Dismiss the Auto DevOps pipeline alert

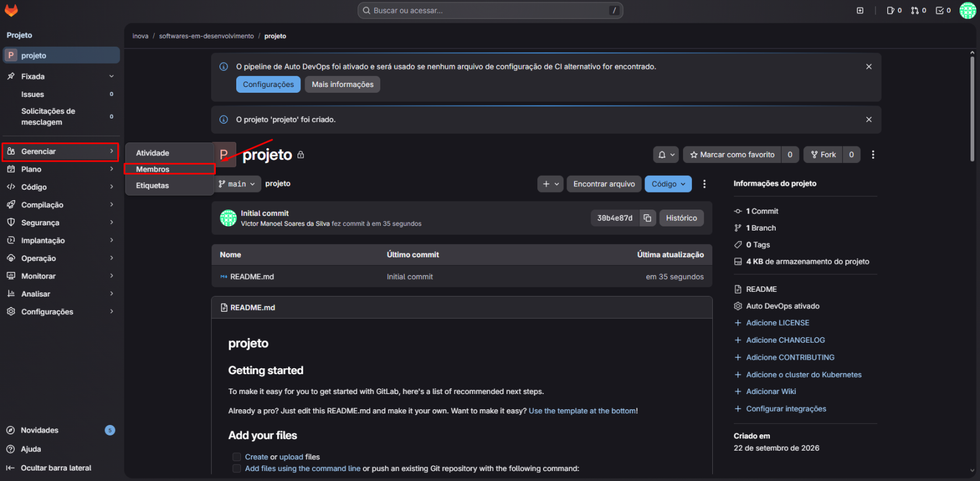(x=869, y=67)
